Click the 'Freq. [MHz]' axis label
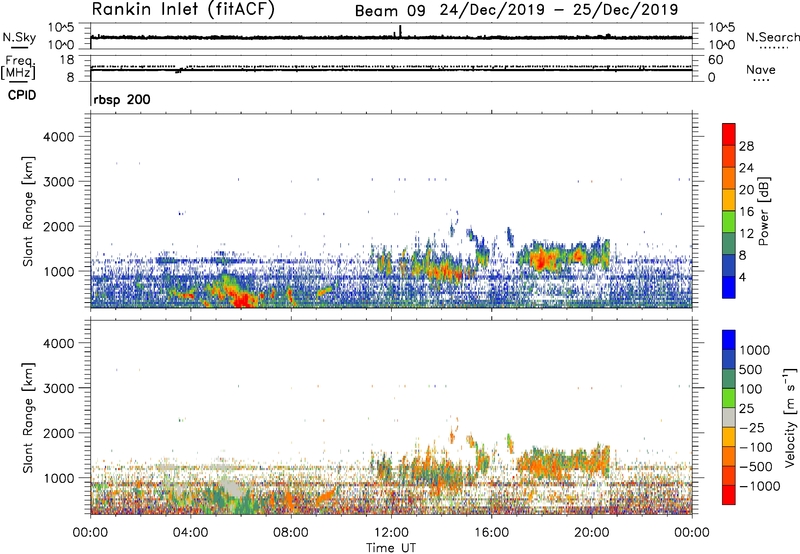 click(18, 67)
